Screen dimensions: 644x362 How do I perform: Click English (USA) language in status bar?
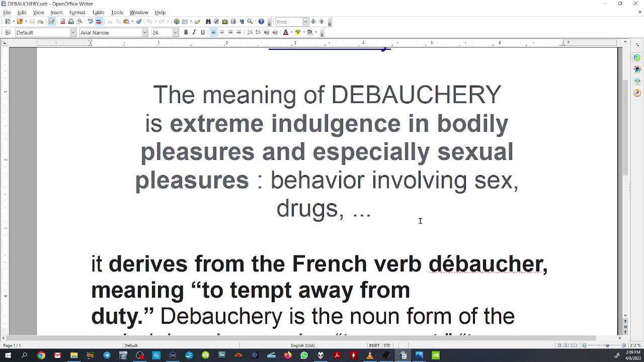pyautogui.click(x=302, y=345)
